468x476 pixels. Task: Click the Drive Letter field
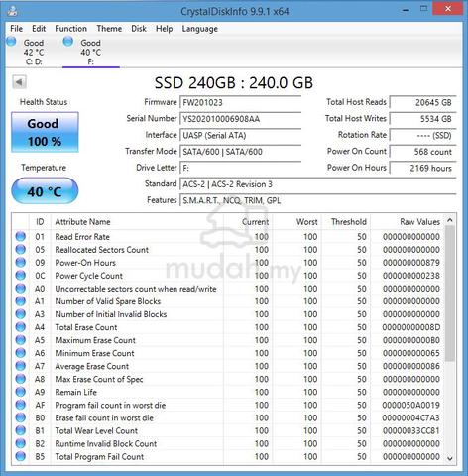click(x=241, y=168)
